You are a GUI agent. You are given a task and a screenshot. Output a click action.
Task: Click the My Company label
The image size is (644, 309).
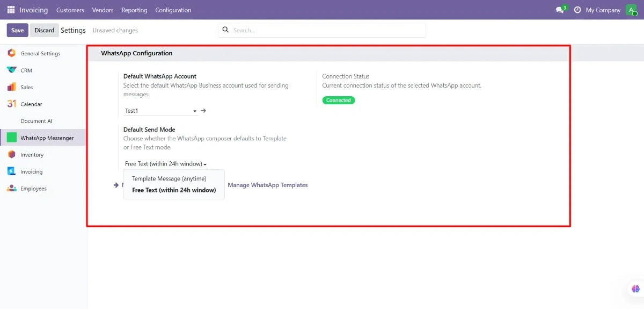click(603, 10)
